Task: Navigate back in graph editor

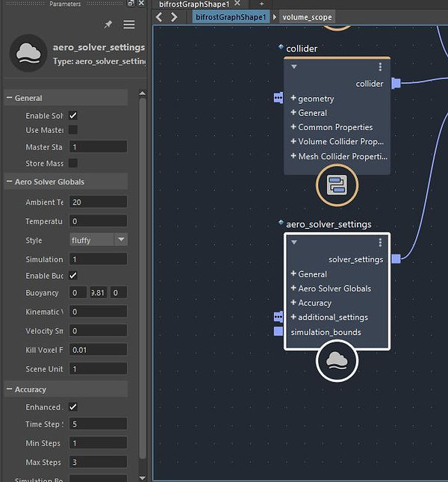Action: [x=159, y=17]
